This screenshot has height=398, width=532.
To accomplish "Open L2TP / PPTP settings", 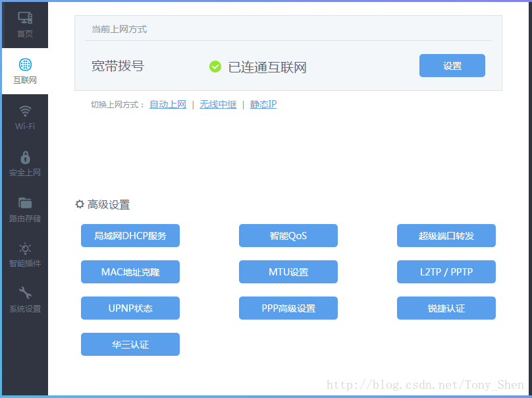I will [x=446, y=271].
